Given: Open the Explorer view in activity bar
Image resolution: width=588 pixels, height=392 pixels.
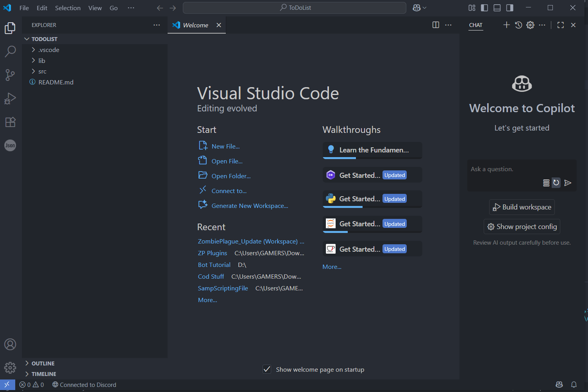Looking at the screenshot, I should 10,28.
